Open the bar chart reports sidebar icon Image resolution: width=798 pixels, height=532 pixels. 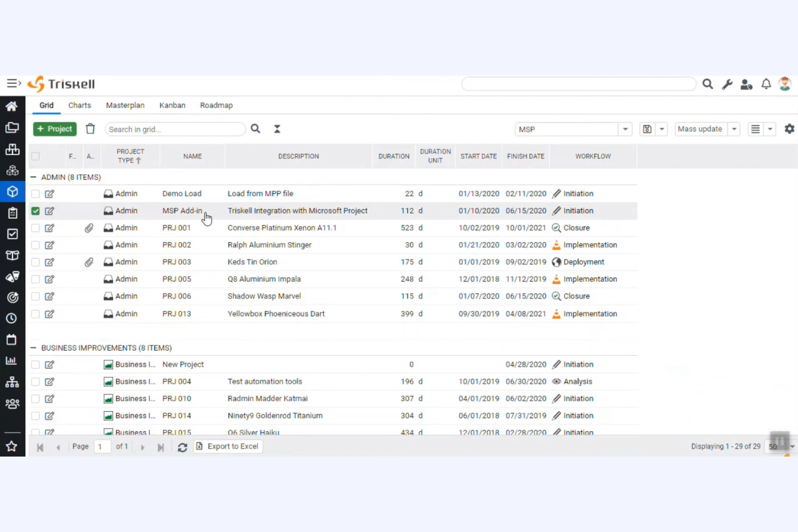pyautogui.click(x=12, y=361)
